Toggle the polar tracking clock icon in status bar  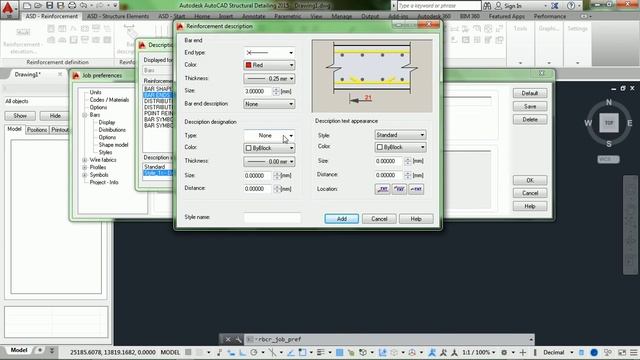click(x=253, y=352)
